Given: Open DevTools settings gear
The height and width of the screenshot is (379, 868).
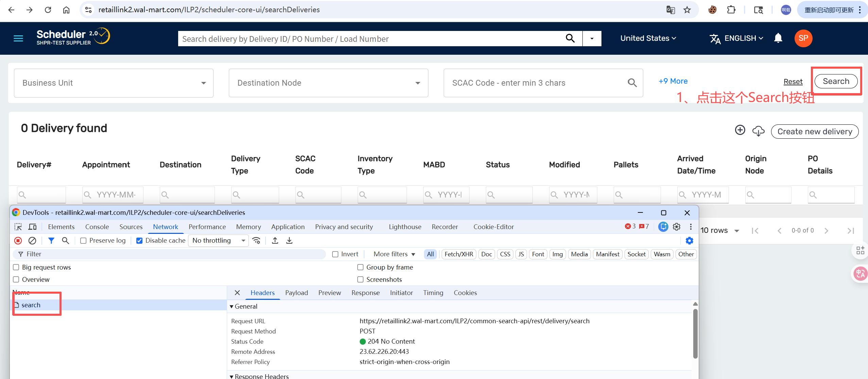Looking at the screenshot, I should 677,227.
